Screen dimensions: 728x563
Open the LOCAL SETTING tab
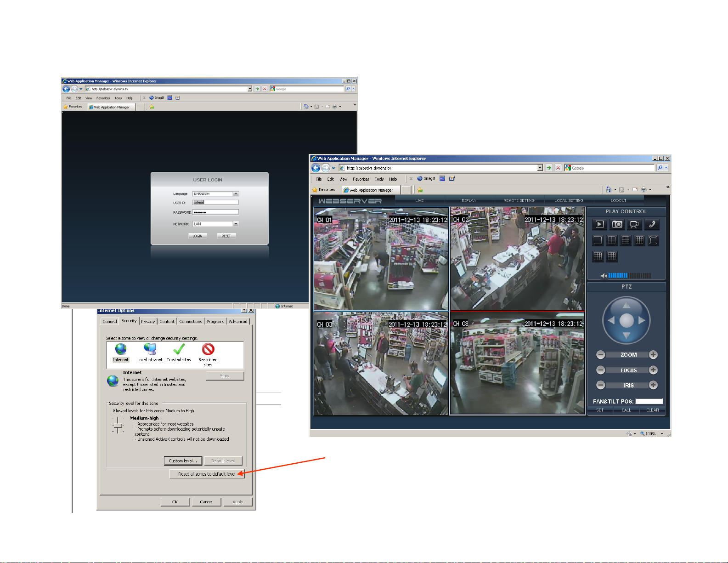[x=569, y=200]
